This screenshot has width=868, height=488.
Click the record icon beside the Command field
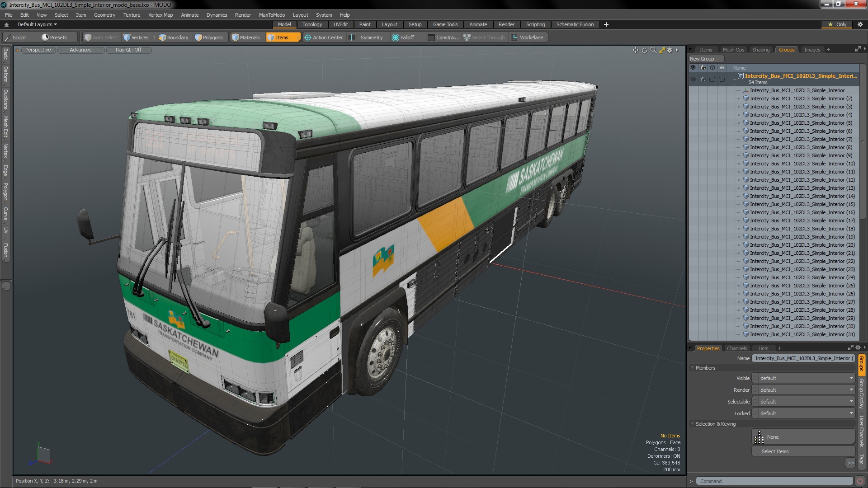(860, 481)
